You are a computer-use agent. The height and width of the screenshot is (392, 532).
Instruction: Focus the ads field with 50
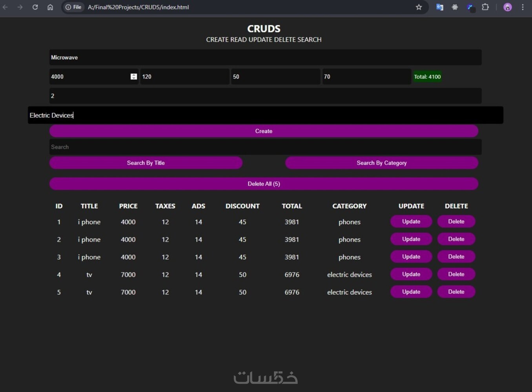[x=276, y=76]
